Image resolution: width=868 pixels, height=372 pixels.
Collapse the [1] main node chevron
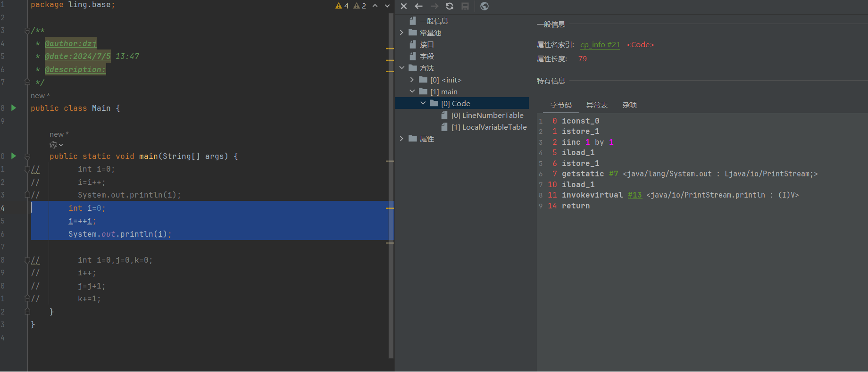click(x=412, y=91)
